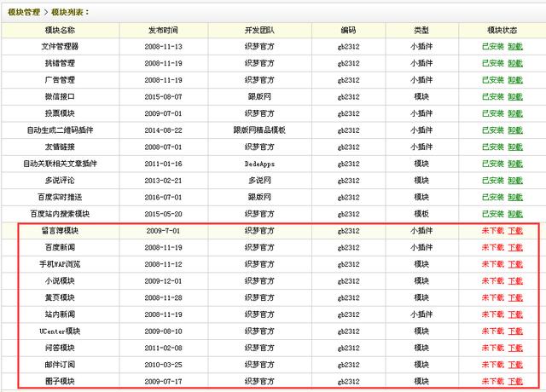Click 卸载 link for 文件管理器
The width and height of the screenshot is (546, 392).
coord(514,46)
